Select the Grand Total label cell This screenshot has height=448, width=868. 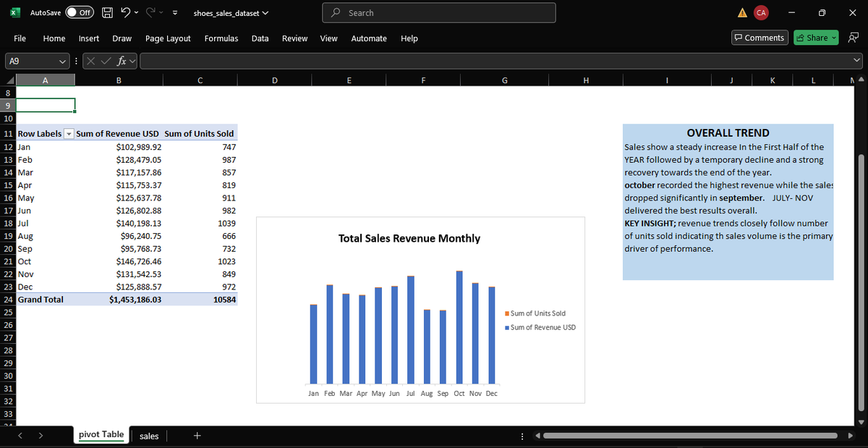click(45, 300)
